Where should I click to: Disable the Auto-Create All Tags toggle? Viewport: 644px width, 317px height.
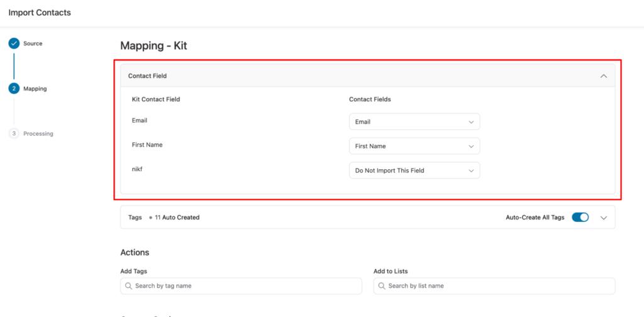pyautogui.click(x=580, y=218)
